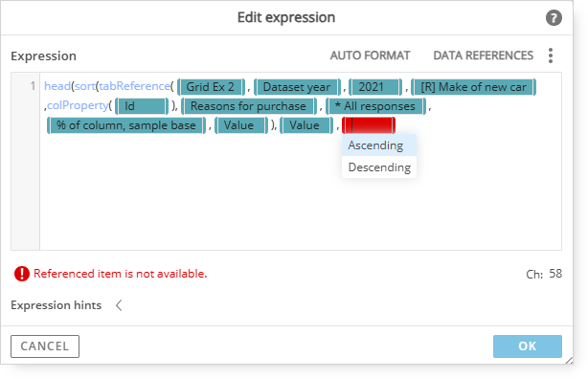Grab the dialog resize handle corner
Image resolution: width=588 pixels, height=379 pixels.
(x=569, y=360)
